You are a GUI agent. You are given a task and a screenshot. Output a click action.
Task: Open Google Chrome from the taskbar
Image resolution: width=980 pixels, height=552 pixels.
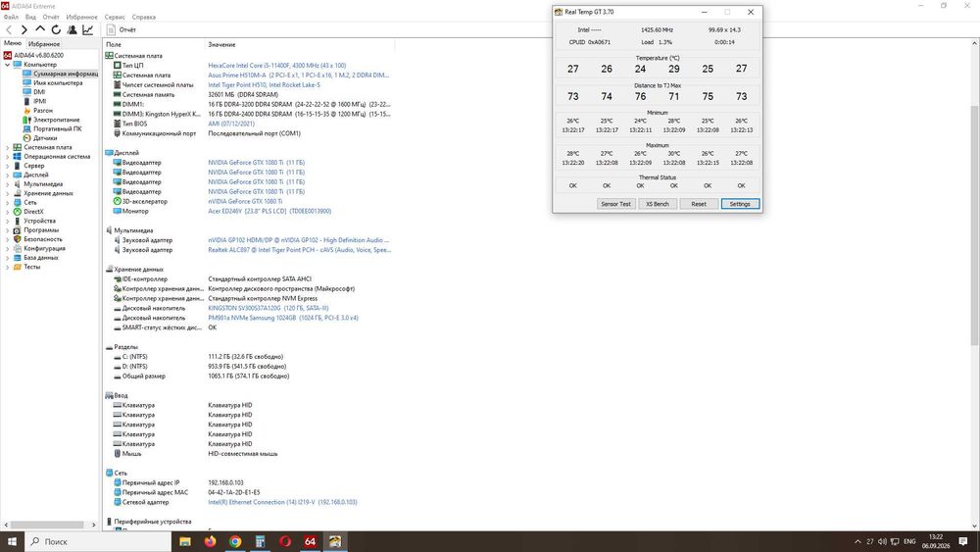pos(235,541)
